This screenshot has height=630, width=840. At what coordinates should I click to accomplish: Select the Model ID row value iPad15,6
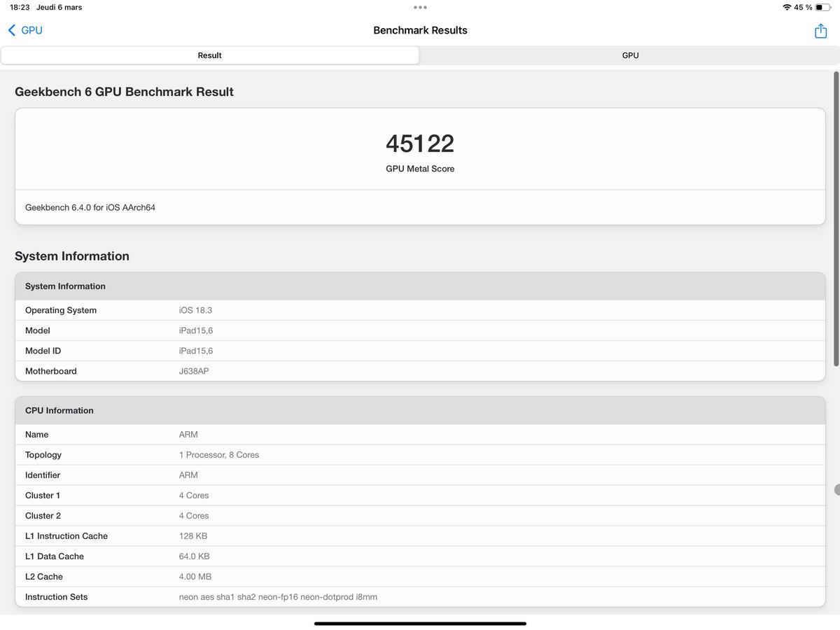(x=196, y=351)
